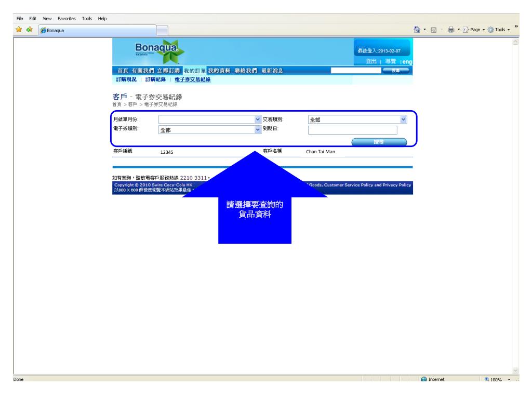Open the 月結單月份 dropdown

pyautogui.click(x=210, y=119)
